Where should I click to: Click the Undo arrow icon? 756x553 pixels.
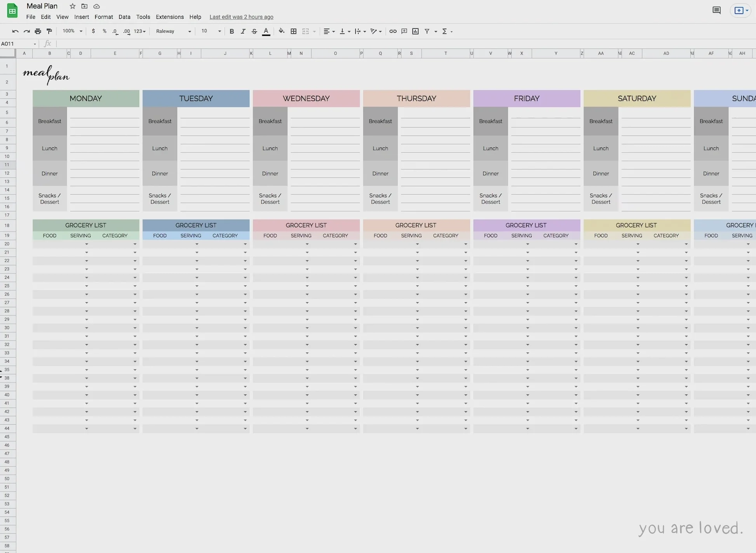[15, 31]
